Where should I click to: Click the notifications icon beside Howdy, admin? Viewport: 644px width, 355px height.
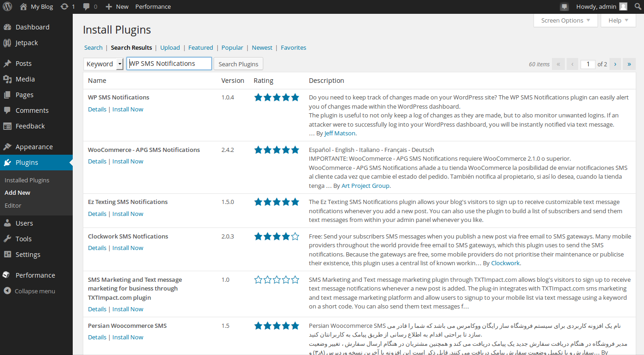click(564, 7)
